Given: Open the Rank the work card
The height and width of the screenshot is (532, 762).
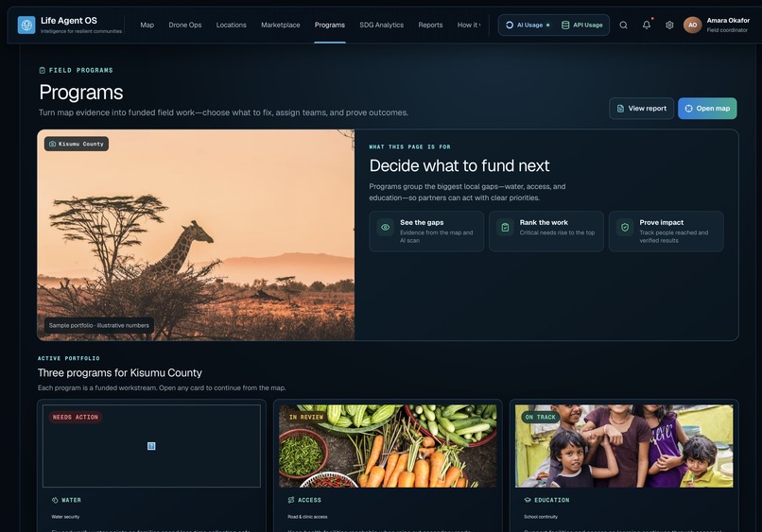Looking at the screenshot, I should click(546, 232).
